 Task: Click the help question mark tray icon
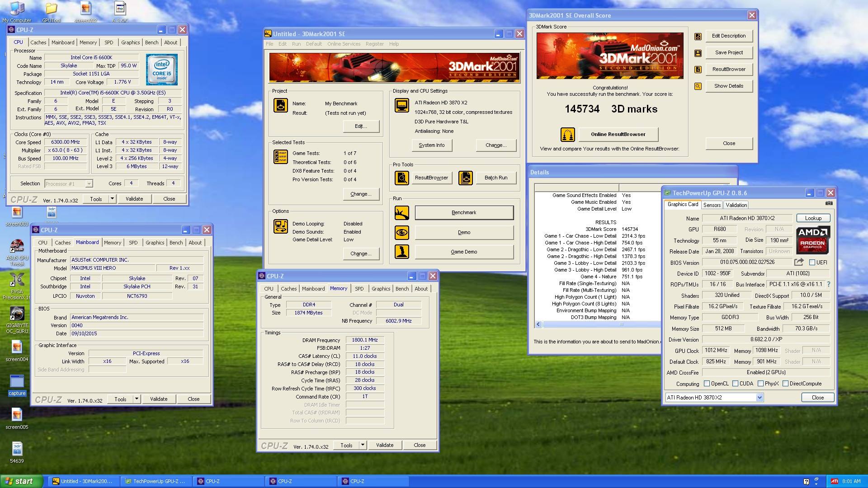coord(806,482)
